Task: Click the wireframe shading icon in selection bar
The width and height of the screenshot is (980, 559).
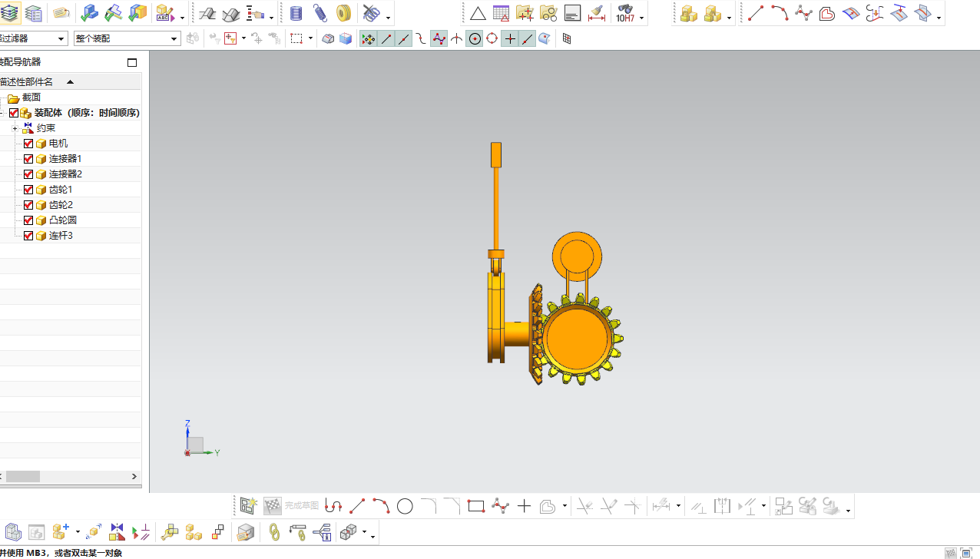Action: tap(328, 38)
